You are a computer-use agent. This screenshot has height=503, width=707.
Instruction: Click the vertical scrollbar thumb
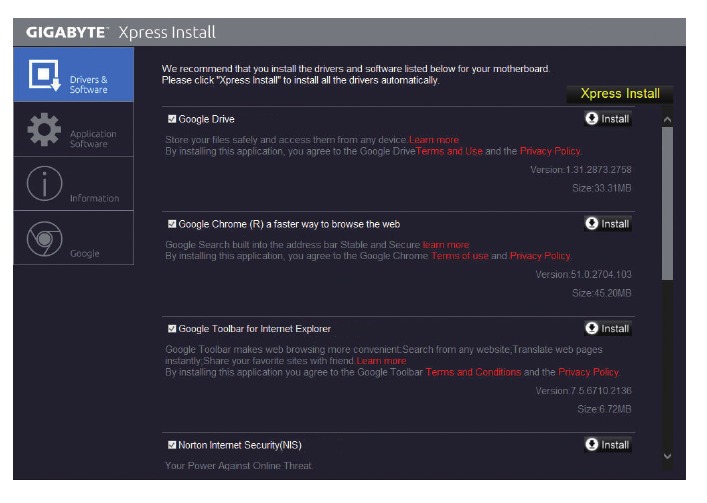(x=668, y=200)
